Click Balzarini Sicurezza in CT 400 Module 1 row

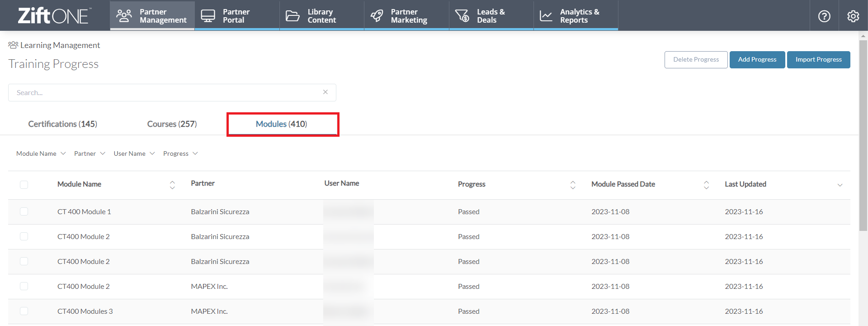pos(220,212)
